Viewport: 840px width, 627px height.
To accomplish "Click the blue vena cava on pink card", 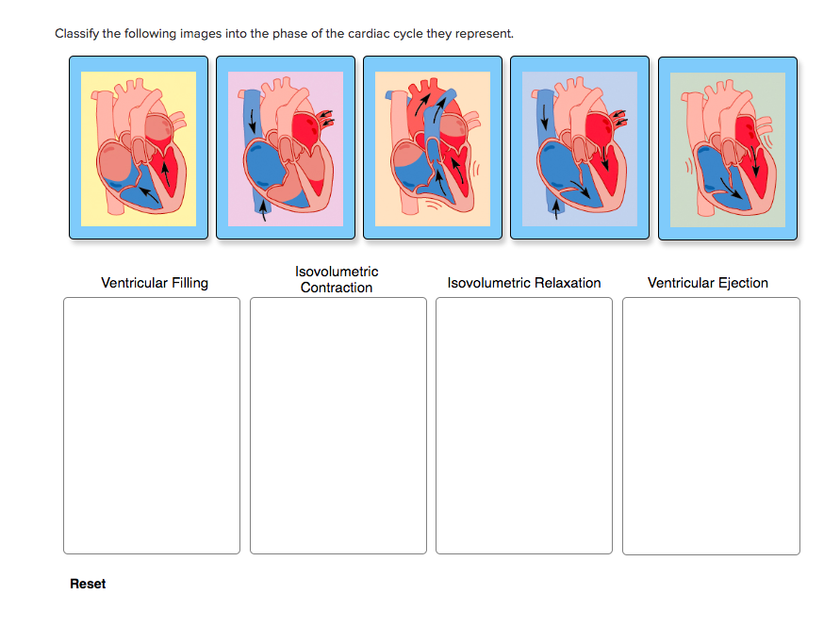I will click(x=254, y=156).
